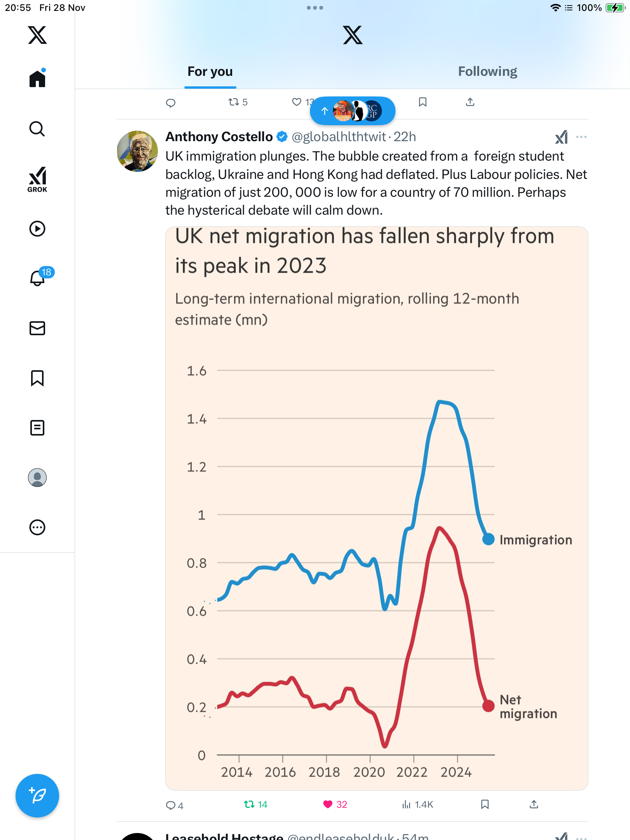Tap the new posts pill with avatars
The height and width of the screenshot is (840, 630).
point(352,111)
